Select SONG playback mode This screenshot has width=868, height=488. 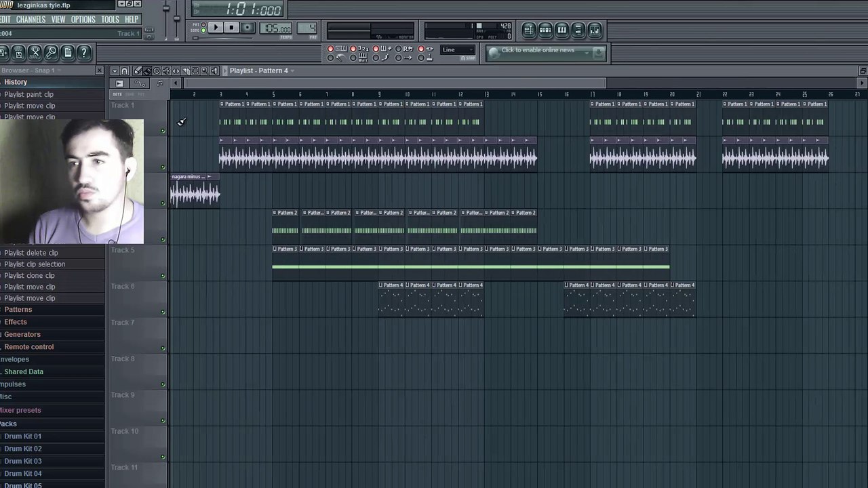[x=203, y=30]
